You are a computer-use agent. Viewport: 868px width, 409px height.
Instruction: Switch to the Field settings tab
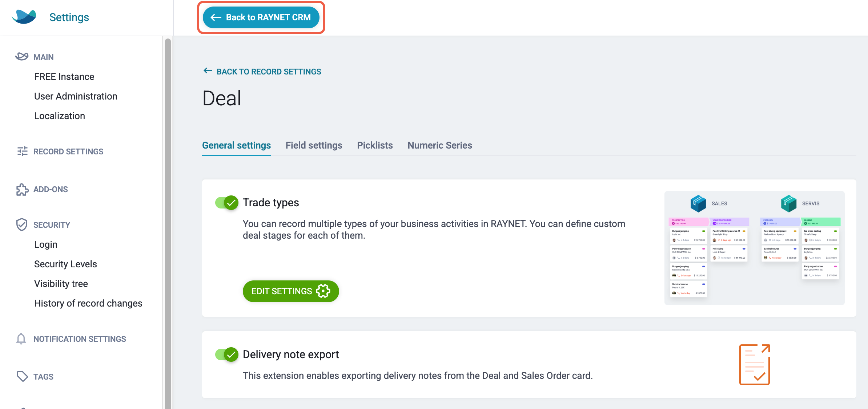314,145
